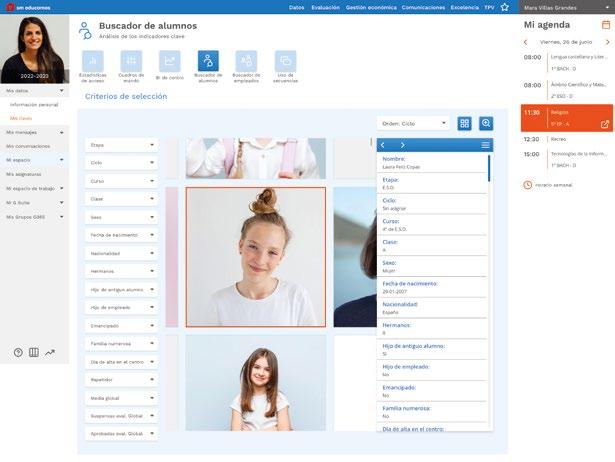Open Hijo de antiguo alumno dropdown
This screenshot has width=615, height=462.
(x=121, y=289)
